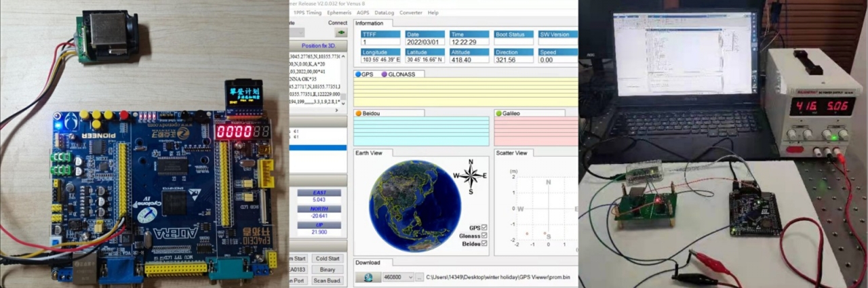Click the Download globe icon button
Screen dimensions: 868x288
[x=368, y=277]
